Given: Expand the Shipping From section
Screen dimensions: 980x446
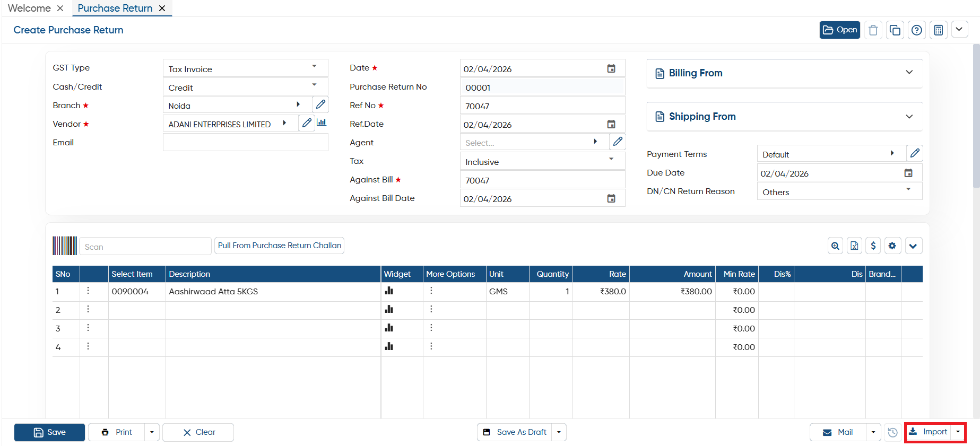Looking at the screenshot, I should point(784,117).
